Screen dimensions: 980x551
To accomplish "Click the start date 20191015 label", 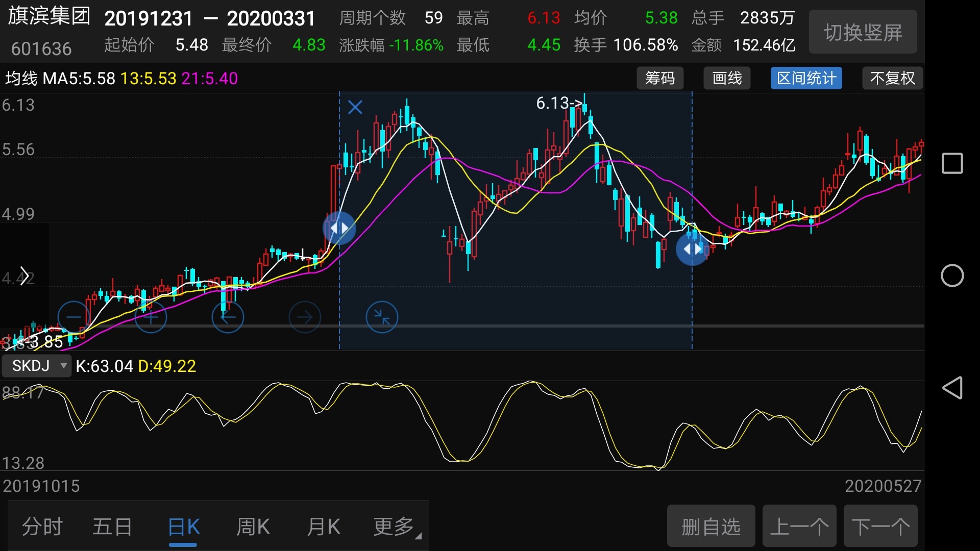I will coord(41,486).
